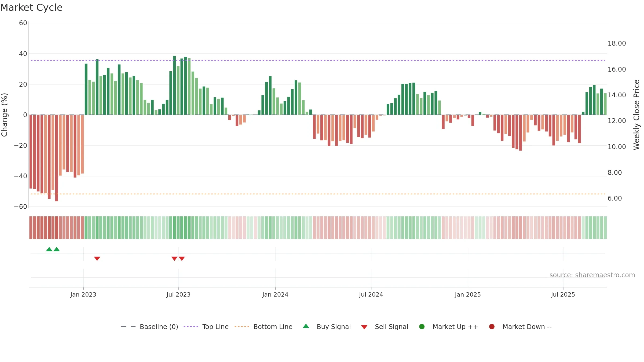644x362 pixels.
Task: Click the source: sharemaestro.com text
Action: click(x=592, y=275)
